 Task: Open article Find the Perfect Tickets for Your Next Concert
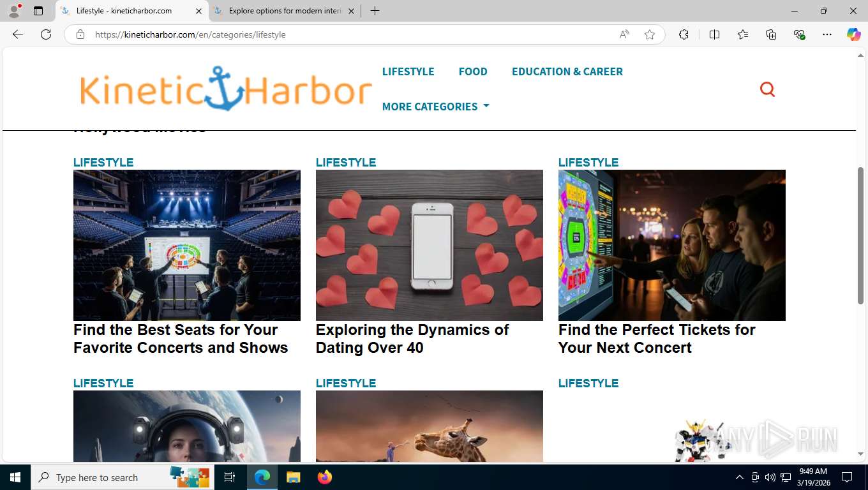[x=657, y=339]
